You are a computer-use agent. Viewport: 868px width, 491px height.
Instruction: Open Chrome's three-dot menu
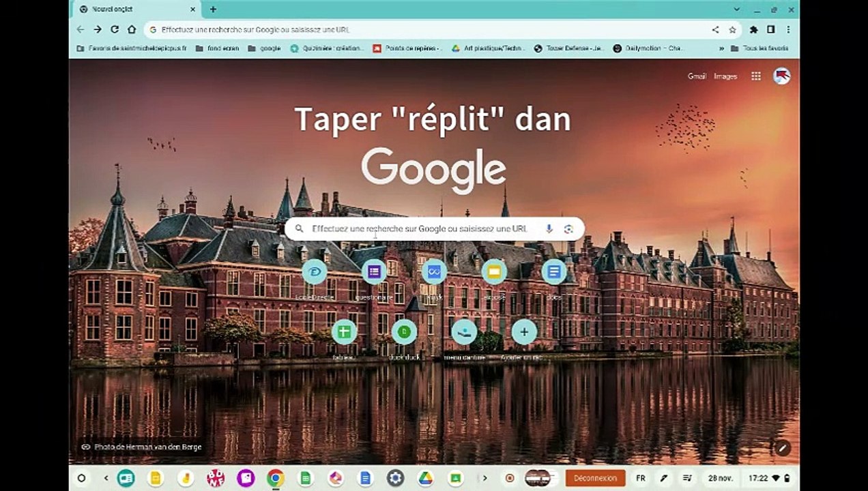pyautogui.click(x=788, y=29)
